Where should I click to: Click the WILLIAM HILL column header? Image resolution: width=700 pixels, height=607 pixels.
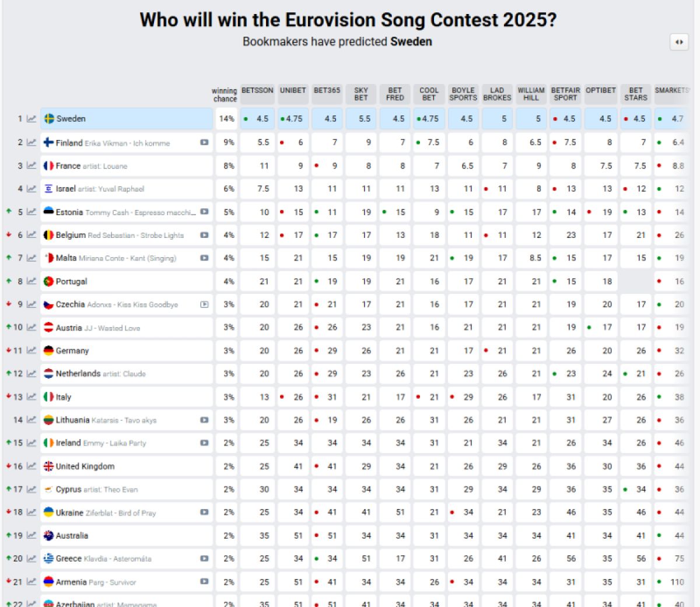(531, 93)
